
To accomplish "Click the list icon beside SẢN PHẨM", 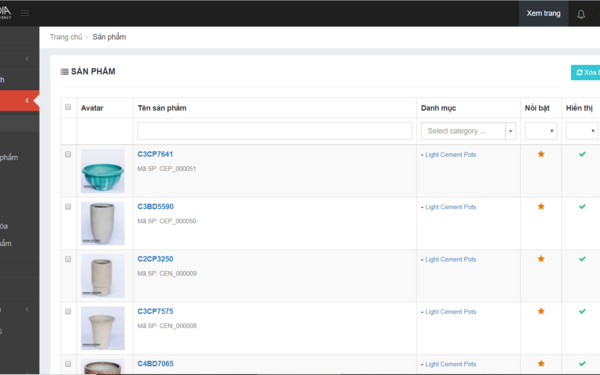I will pos(64,72).
